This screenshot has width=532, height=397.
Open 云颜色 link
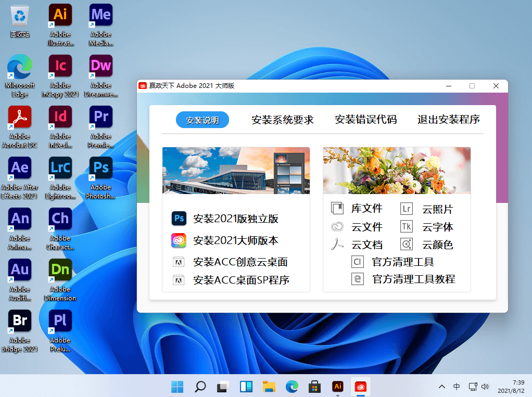pos(438,245)
